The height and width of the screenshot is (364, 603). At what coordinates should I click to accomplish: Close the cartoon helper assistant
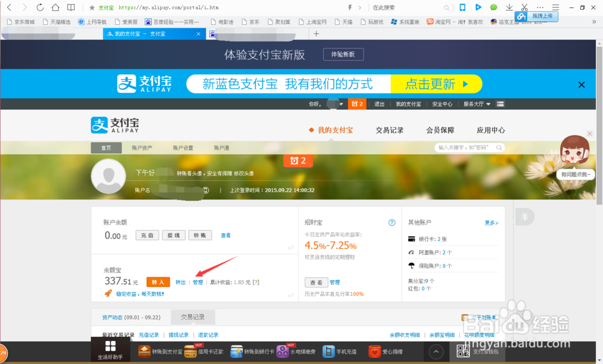coord(590,134)
